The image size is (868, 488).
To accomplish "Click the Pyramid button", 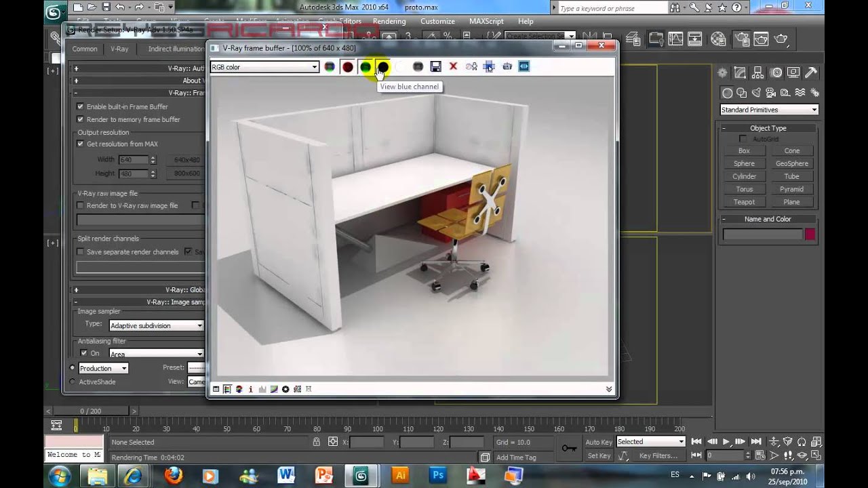I will click(791, 189).
